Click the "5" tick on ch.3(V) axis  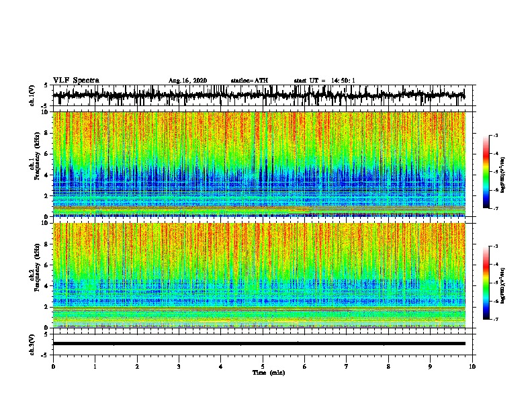[47, 334]
